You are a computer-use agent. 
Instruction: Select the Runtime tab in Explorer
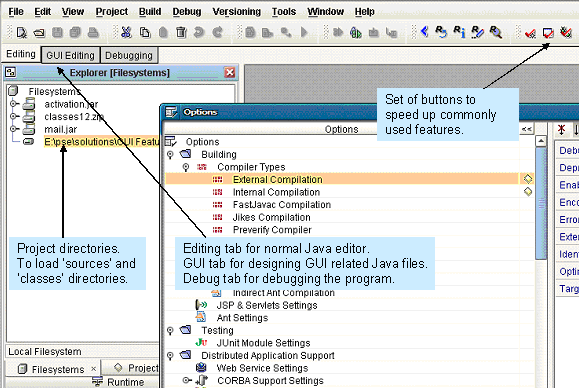[118, 382]
